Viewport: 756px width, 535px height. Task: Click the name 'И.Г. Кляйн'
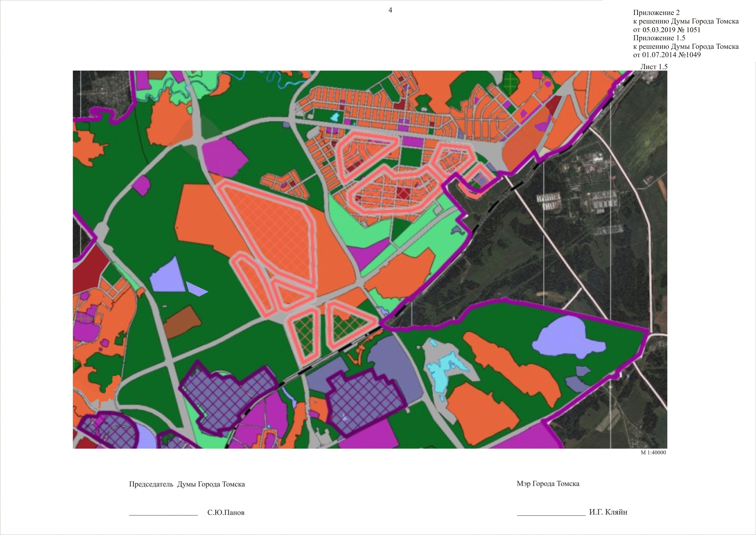[x=608, y=512]
